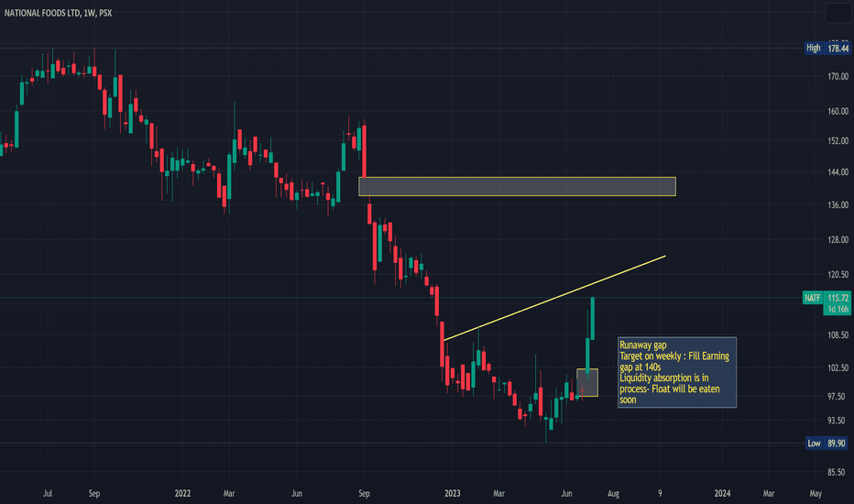Image resolution: width=854 pixels, height=504 pixels.
Task: Click the Low 89.90 price label
Action: tap(827, 443)
